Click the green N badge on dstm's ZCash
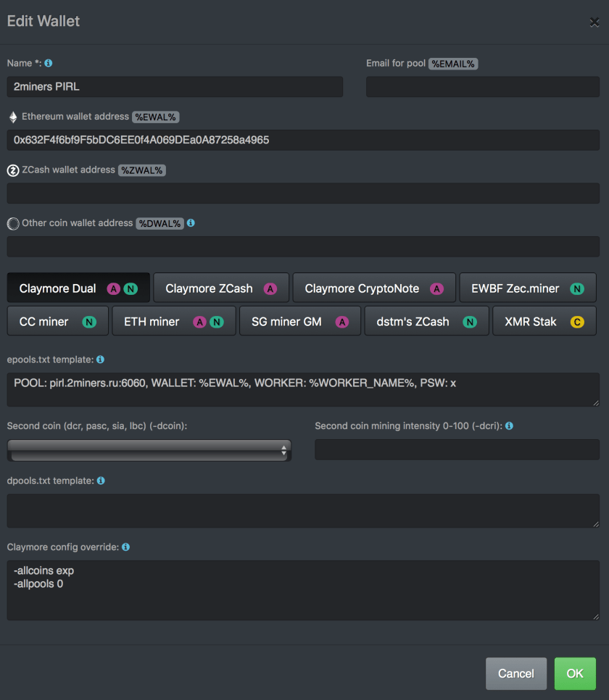This screenshot has height=700, width=609. pyautogui.click(x=470, y=322)
